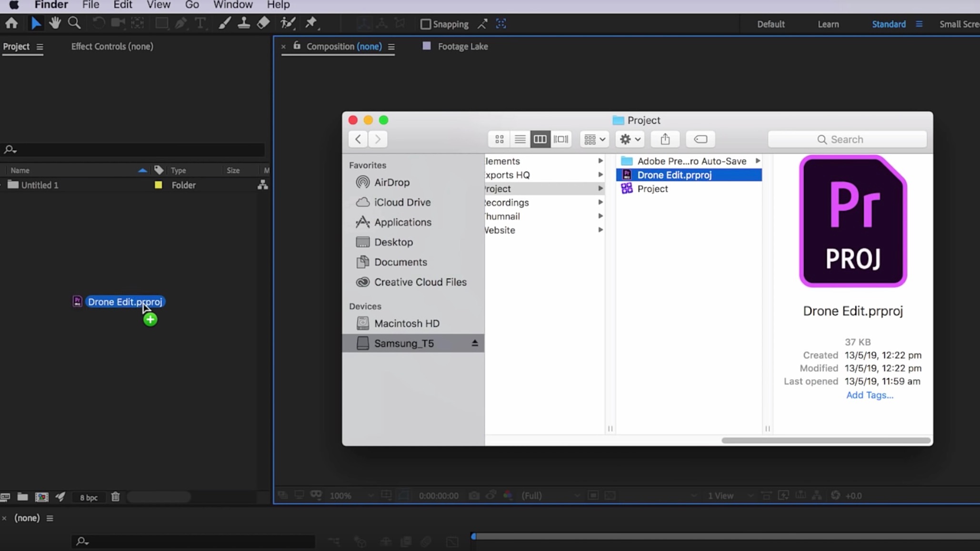Open the Effect Controls (none) tab
Image resolution: width=980 pixels, height=551 pixels.
tap(112, 47)
